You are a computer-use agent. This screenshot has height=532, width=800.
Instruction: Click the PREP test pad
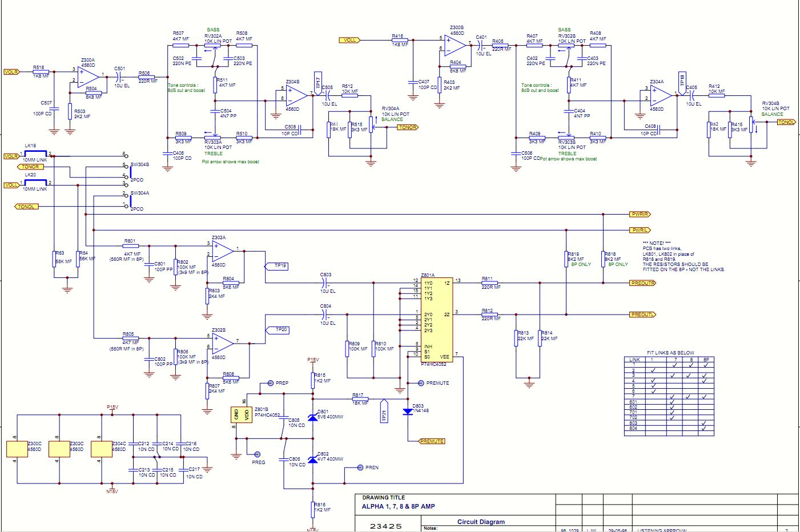[271, 383]
